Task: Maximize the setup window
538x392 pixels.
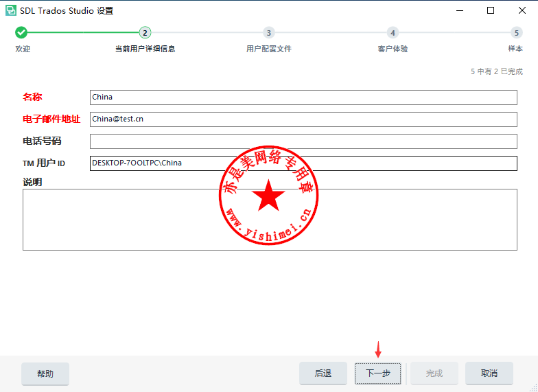Action: 491,11
